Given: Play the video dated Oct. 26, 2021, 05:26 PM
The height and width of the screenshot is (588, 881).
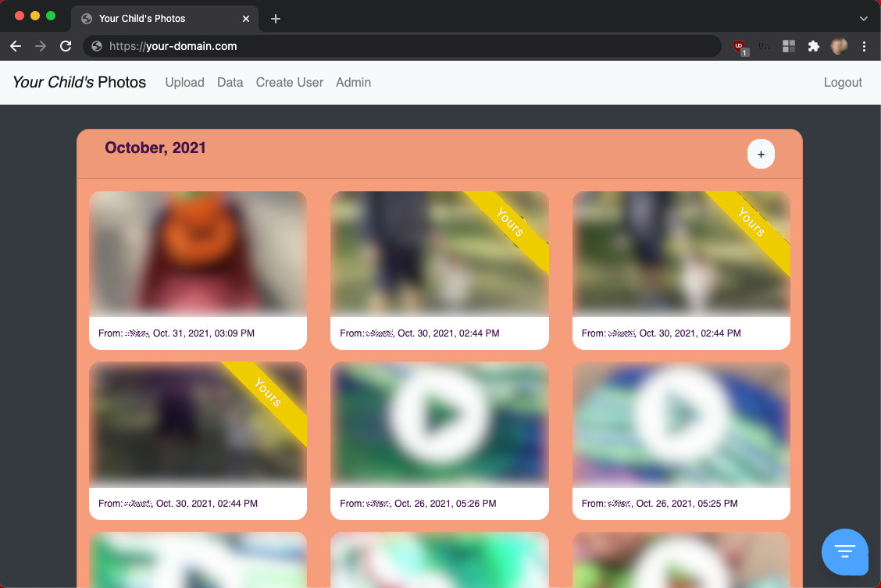Looking at the screenshot, I should (x=440, y=415).
